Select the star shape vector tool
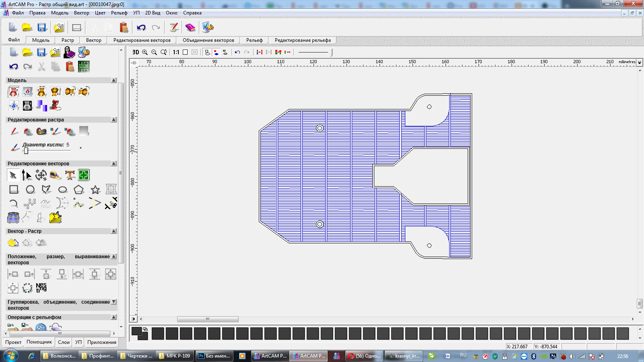Screen dimensions: 644x362 (x=95, y=189)
